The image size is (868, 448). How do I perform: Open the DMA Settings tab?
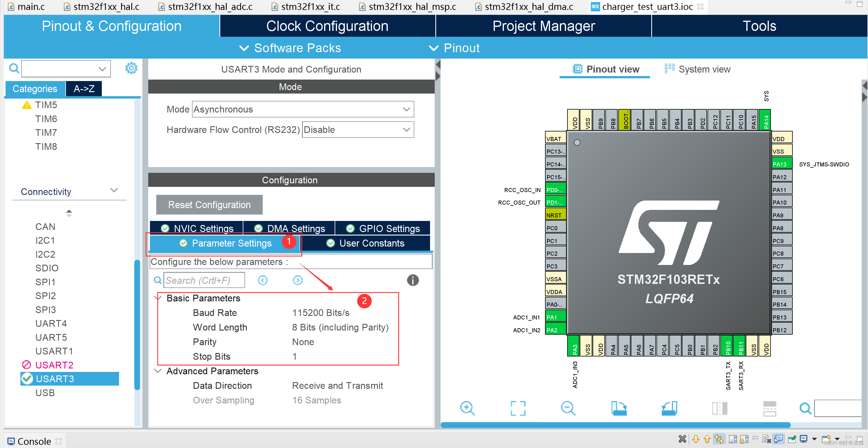tap(289, 229)
